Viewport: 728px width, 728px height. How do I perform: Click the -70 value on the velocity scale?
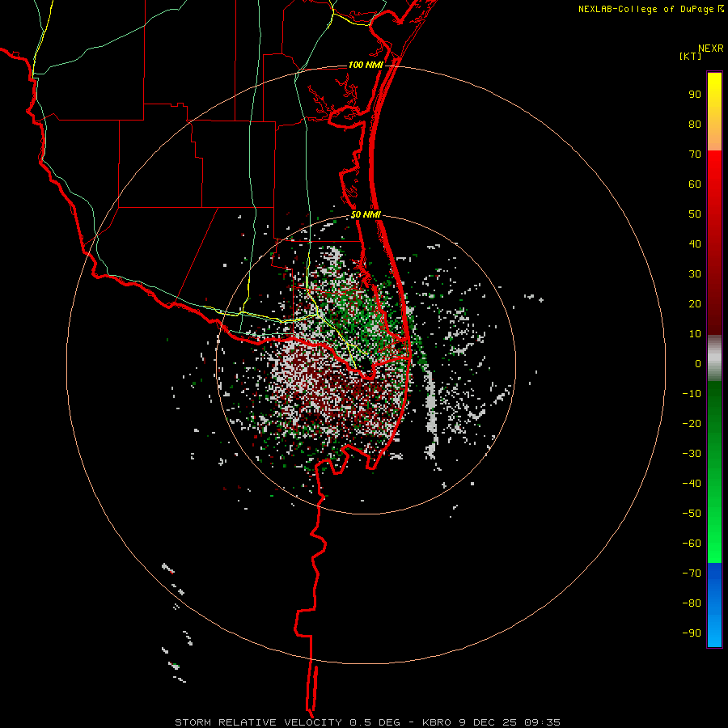pos(692,574)
